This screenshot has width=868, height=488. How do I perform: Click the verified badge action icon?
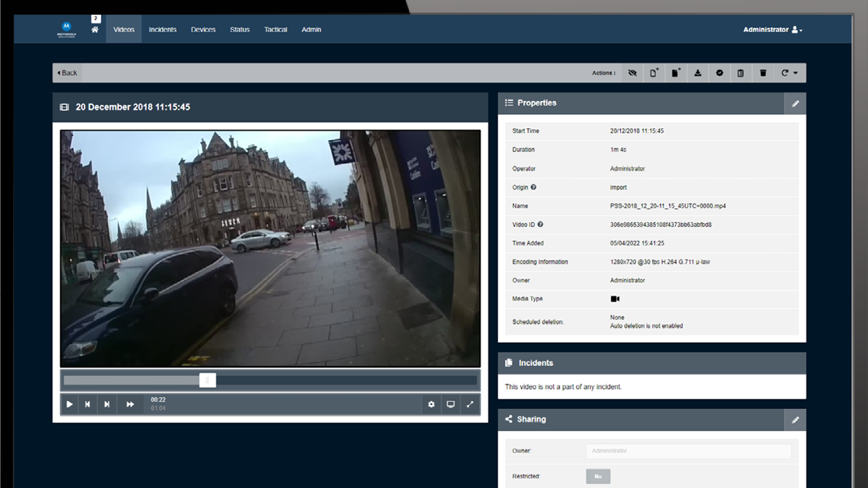(x=719, y=73)
